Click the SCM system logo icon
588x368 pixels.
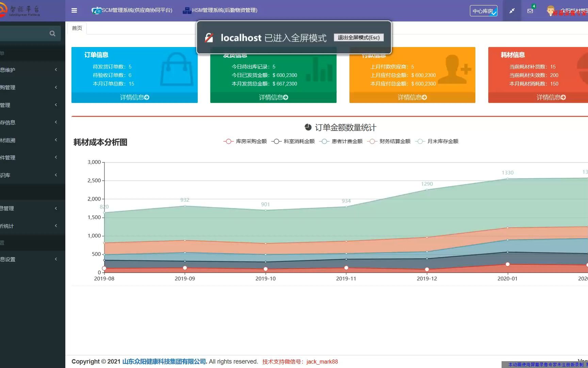96,11
